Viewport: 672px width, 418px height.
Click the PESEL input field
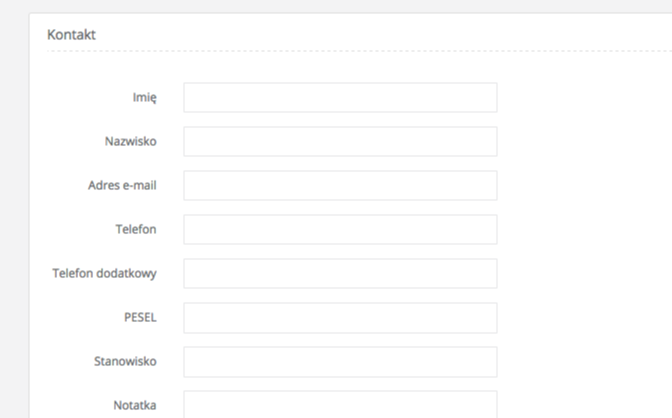(340, 318)
